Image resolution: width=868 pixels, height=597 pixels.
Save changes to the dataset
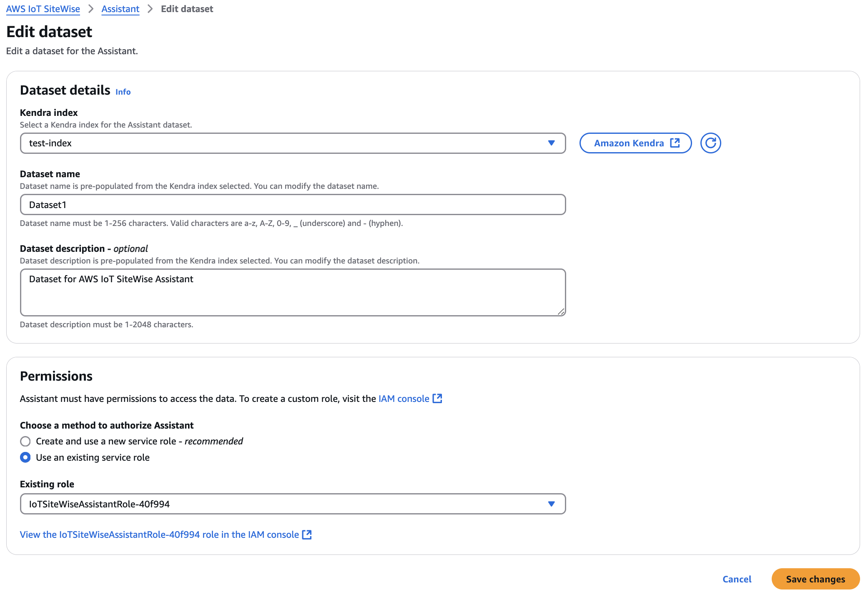(x=815, y=579)
